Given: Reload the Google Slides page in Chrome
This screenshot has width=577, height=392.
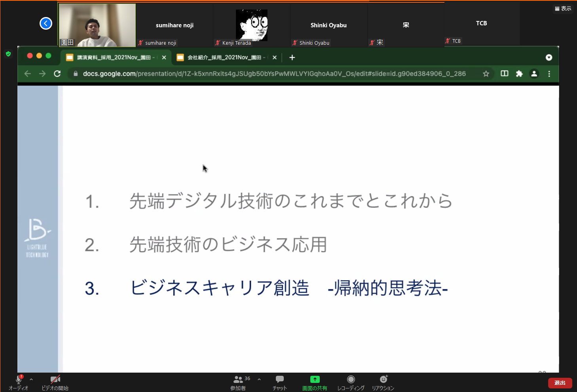Looking at the screenshot, I should (x=57, y=74).
